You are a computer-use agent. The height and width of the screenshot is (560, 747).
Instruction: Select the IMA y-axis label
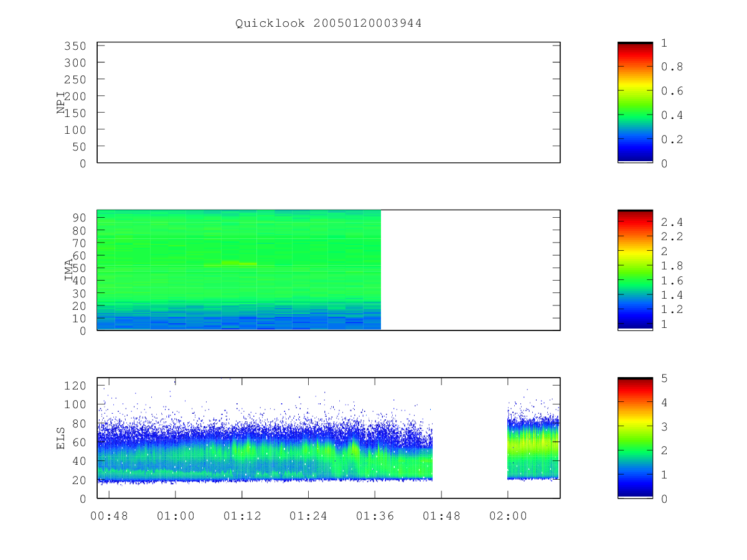click(x=69, y=270)
